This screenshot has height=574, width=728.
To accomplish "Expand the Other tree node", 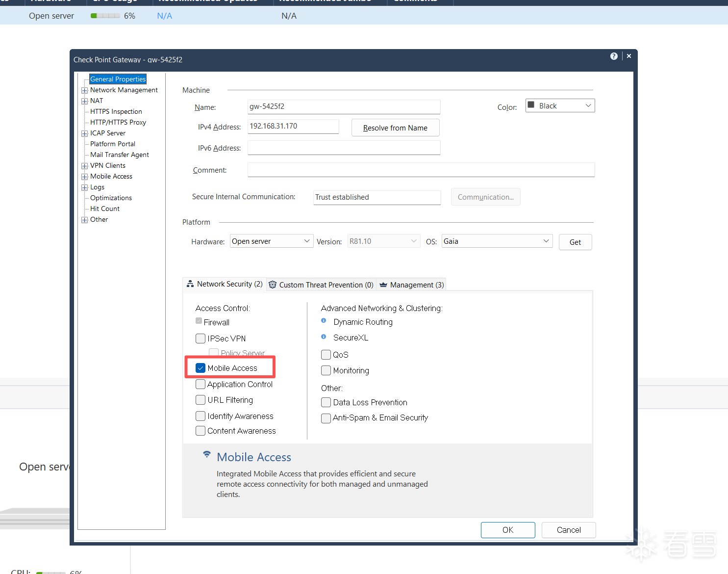I will pyautogui.click(x=84, y=220).
